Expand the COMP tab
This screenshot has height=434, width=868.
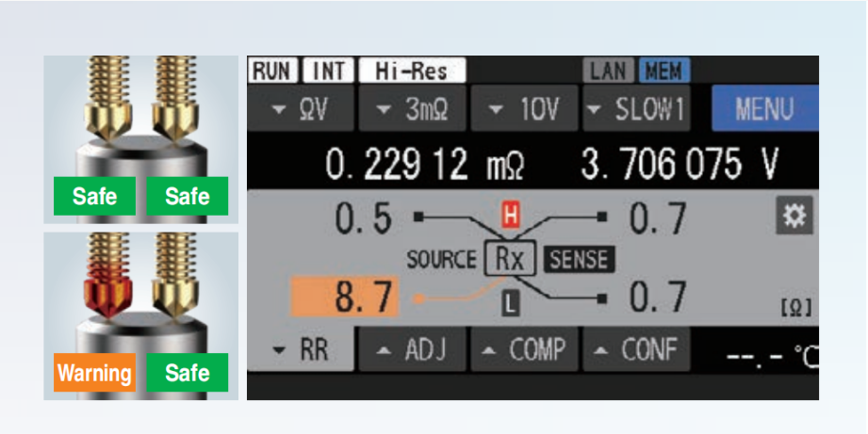524,349
